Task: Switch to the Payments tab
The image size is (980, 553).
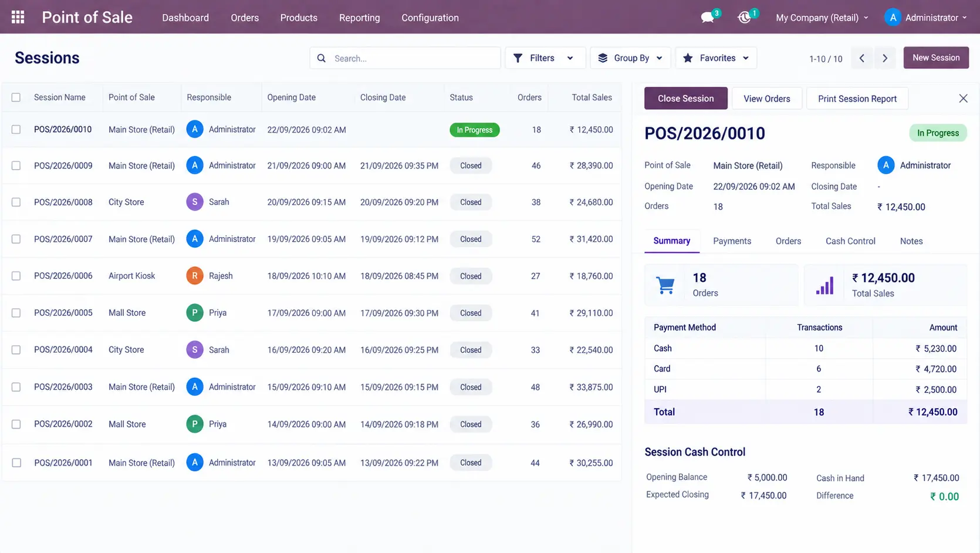Action: coord(732,241)
